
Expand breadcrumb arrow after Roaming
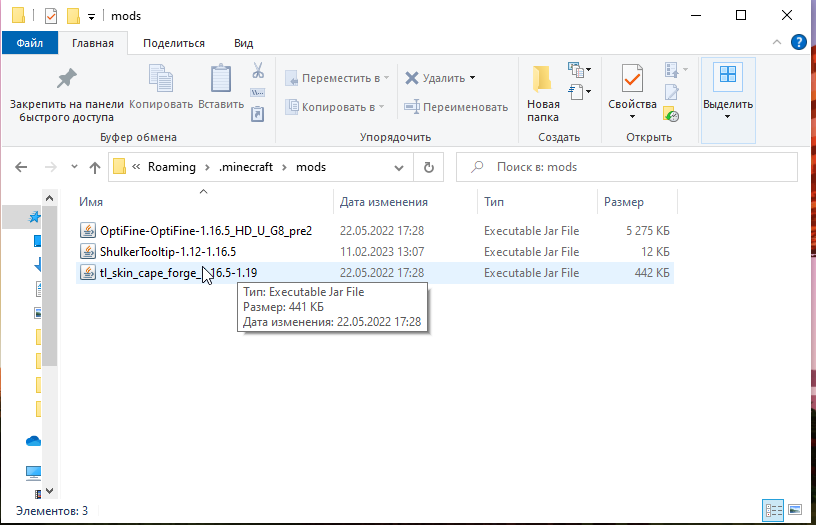point(208,168)
